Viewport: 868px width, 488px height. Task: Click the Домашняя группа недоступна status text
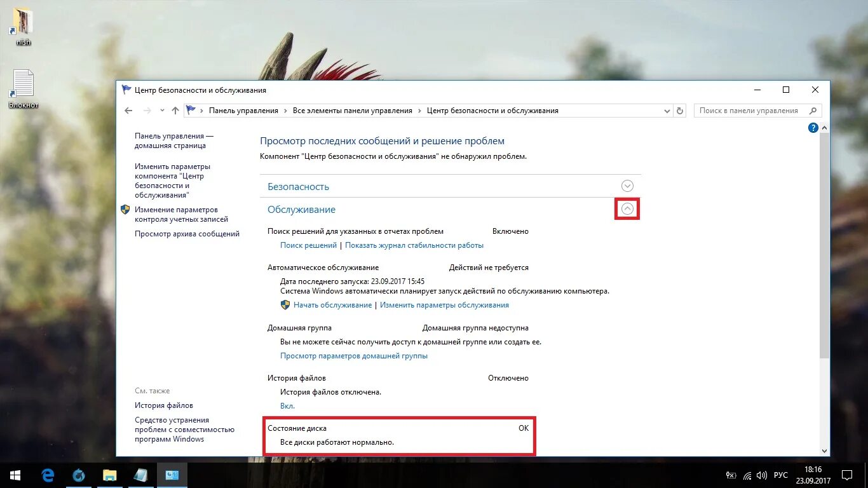(x=475, y=328)
